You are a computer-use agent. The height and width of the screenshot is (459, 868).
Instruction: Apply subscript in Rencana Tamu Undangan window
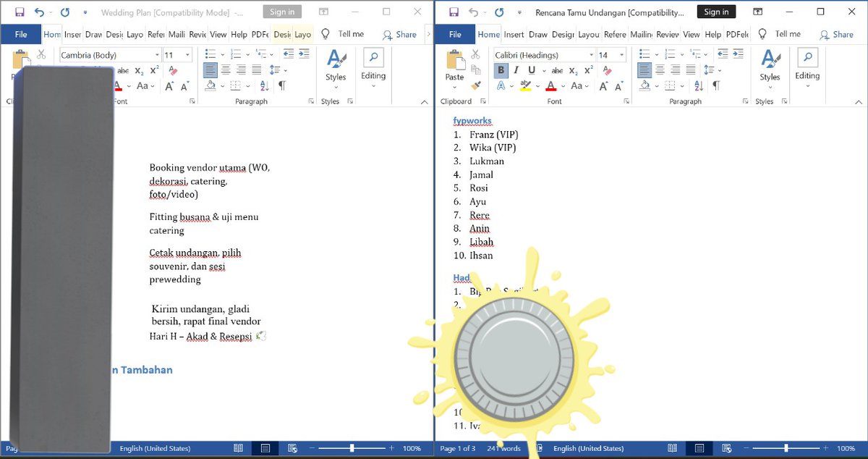(x=573, y=70)
